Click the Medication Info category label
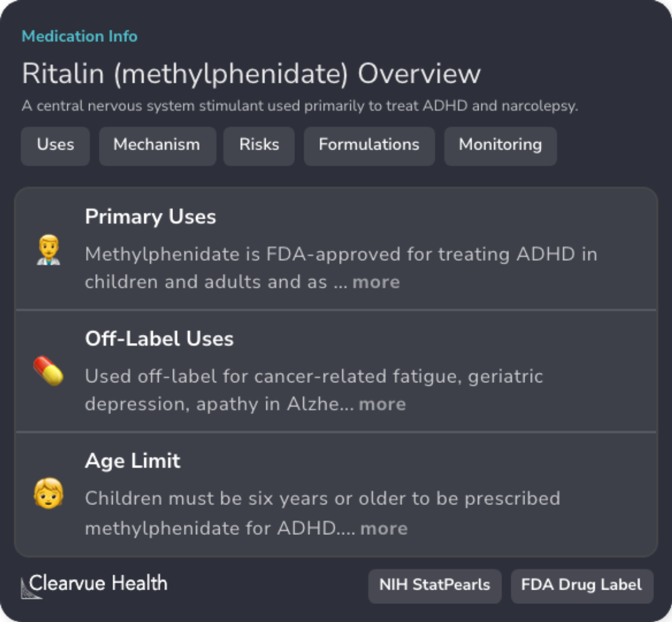 click(80, 36)
